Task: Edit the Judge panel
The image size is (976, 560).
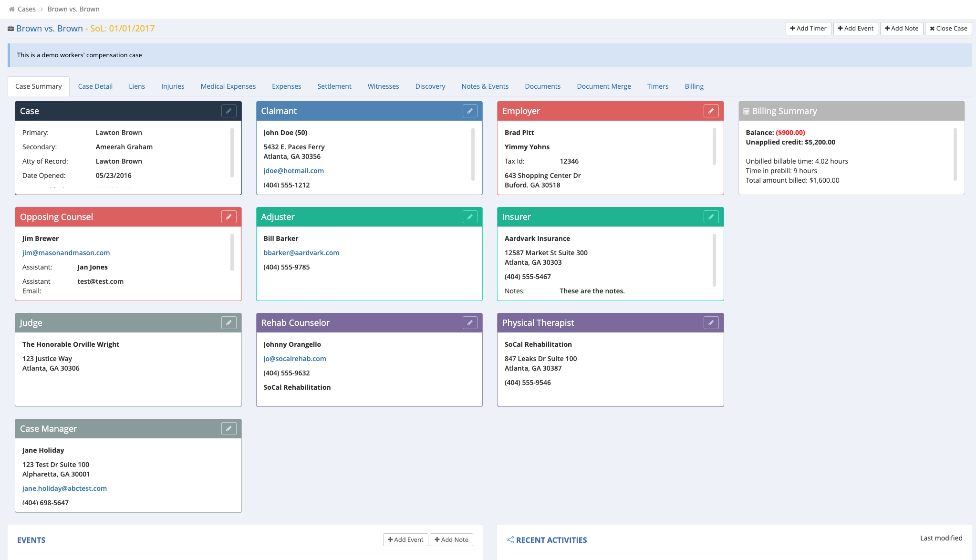Action: (229, 322)
